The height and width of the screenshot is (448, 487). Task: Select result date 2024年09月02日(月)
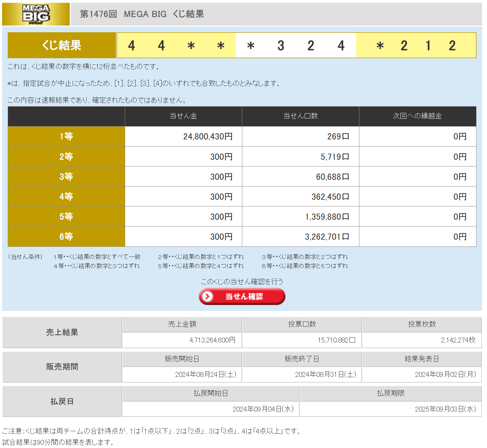tap(446, 374)
